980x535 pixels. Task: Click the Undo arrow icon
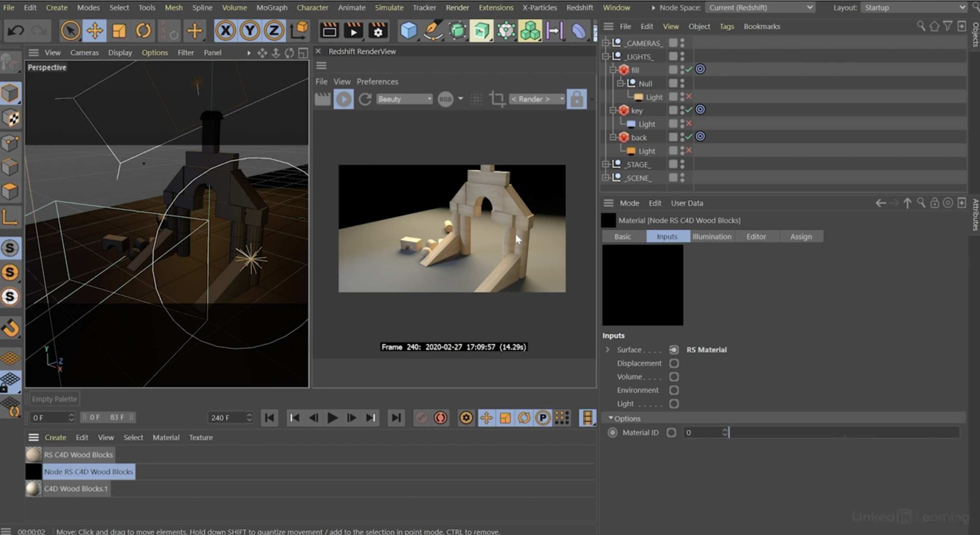tap(15, 30)
